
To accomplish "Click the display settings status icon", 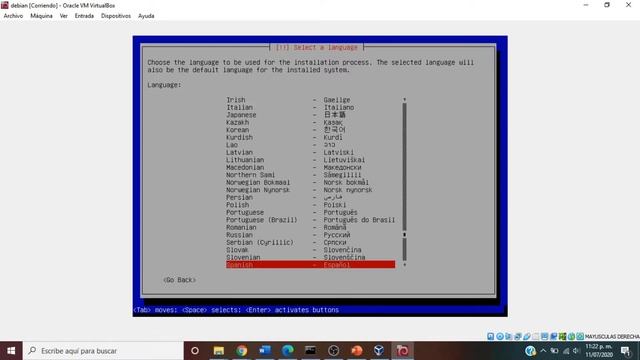I will (x=544, y=336).
